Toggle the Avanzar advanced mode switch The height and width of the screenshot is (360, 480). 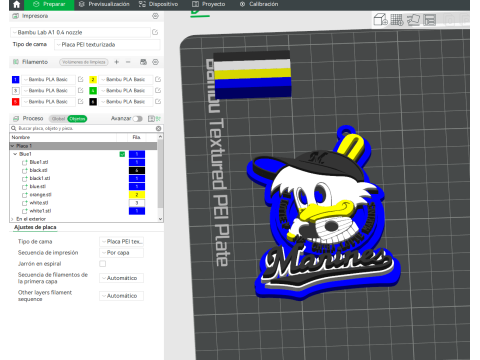pos(137,119)
